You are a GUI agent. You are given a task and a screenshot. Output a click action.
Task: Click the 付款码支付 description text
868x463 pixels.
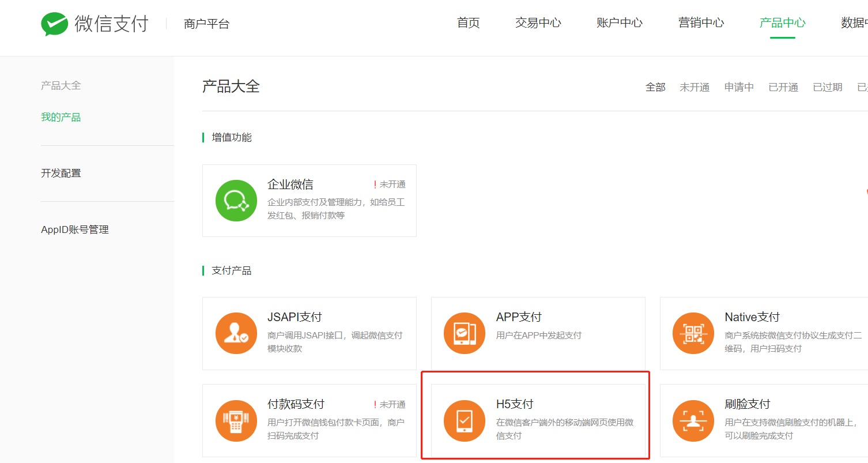point(336,429)
